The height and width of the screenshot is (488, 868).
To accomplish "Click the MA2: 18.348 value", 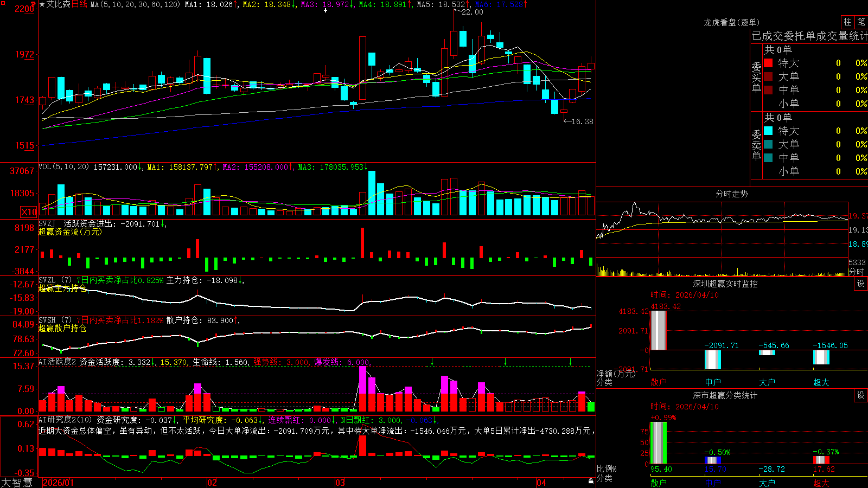I will [x=269, y=4].
